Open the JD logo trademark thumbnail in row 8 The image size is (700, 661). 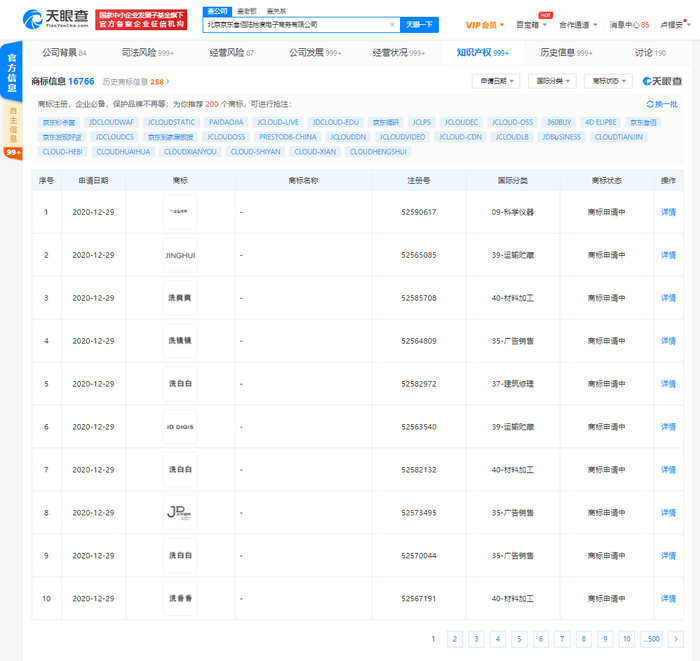coord(180,512)
